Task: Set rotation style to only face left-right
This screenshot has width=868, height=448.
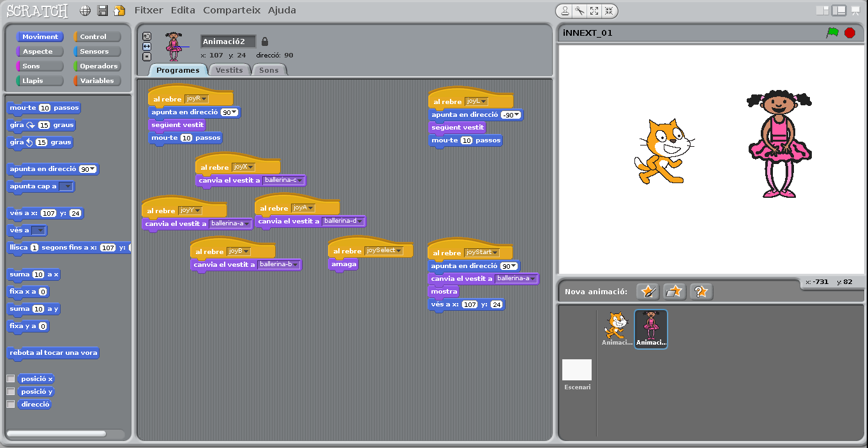Action: (147, 47)
